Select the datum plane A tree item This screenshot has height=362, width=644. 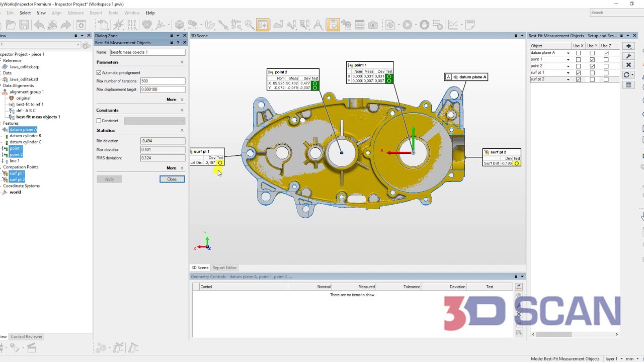coord(23,129)
